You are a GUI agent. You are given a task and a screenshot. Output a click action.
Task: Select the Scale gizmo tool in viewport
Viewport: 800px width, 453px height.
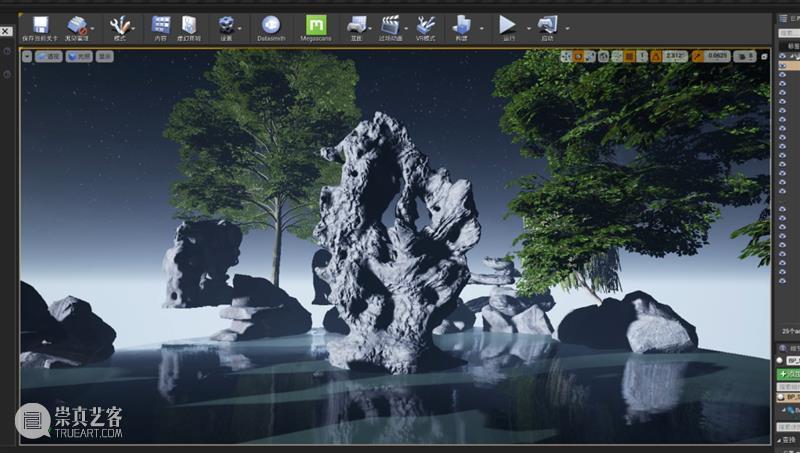click(x=590, y=56)
